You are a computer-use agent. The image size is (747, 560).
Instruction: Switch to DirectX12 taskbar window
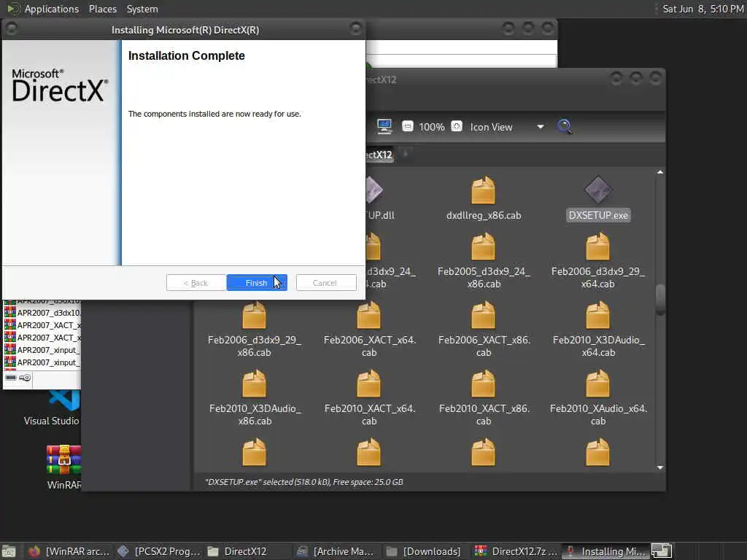pos(248,551)
